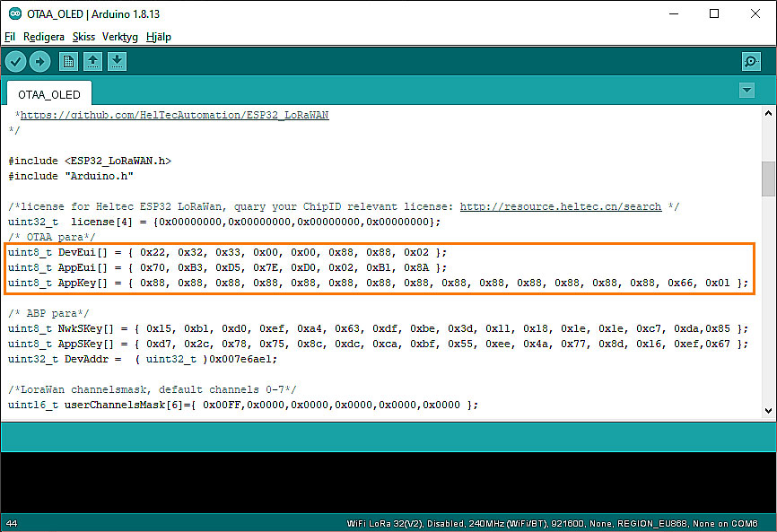777x532 pixels.
Task: Open the Hjälp menu
Action: (158, 37)
